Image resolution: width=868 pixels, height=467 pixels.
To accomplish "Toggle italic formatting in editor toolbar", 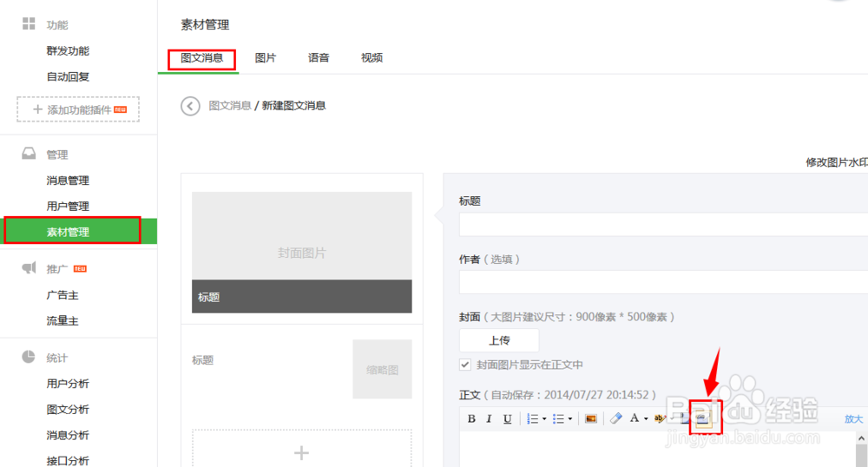I will click(489, 419).
